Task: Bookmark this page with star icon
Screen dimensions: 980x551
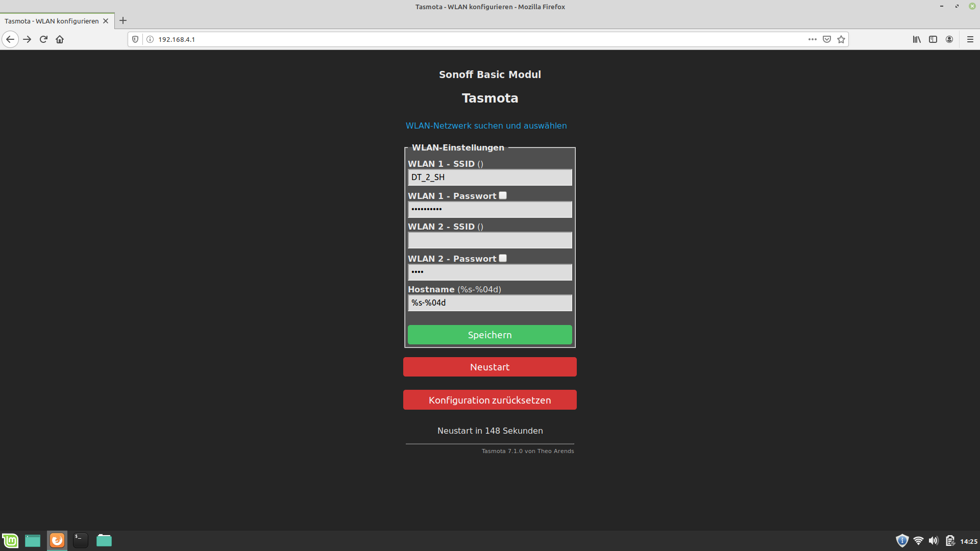Action: [x=841, y=39]
